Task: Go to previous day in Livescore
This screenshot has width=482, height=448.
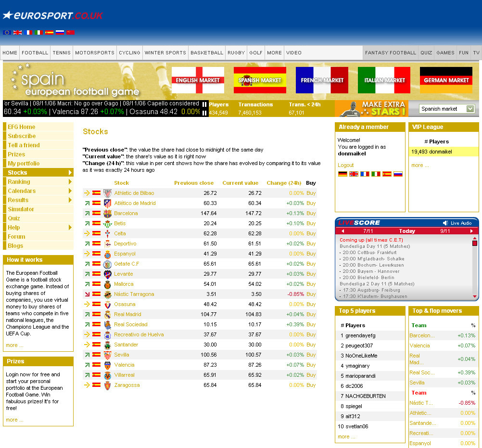Action: 342,231
